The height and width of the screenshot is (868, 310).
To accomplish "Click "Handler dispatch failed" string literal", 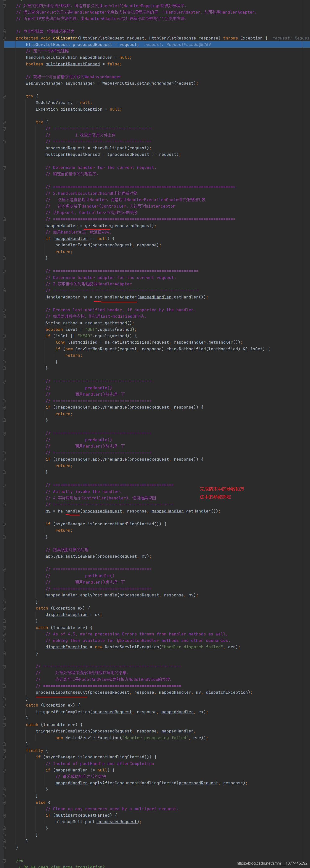I will [192, 647].
